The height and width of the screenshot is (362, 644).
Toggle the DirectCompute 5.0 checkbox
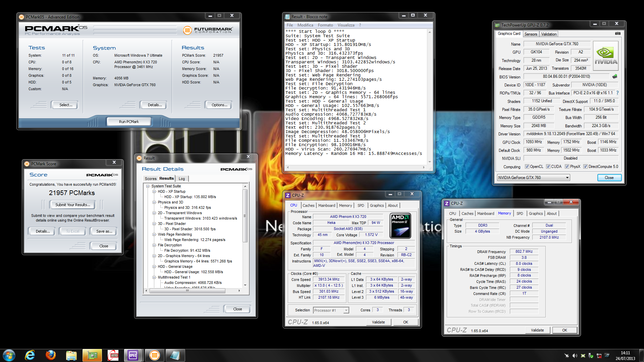click(585, 167)
